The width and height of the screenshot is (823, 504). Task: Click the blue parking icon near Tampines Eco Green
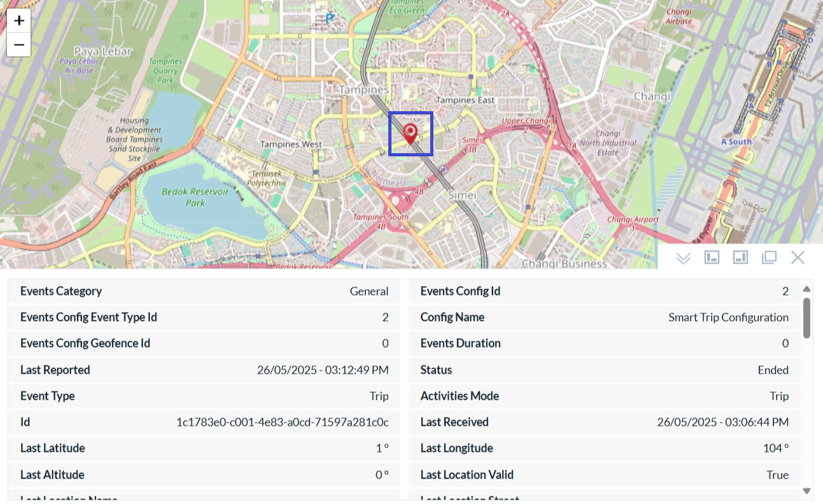click(329, 18)
